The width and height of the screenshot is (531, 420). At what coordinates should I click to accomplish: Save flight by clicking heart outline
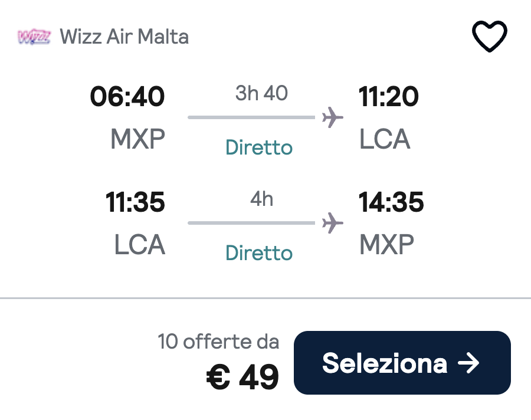[490, 35]
